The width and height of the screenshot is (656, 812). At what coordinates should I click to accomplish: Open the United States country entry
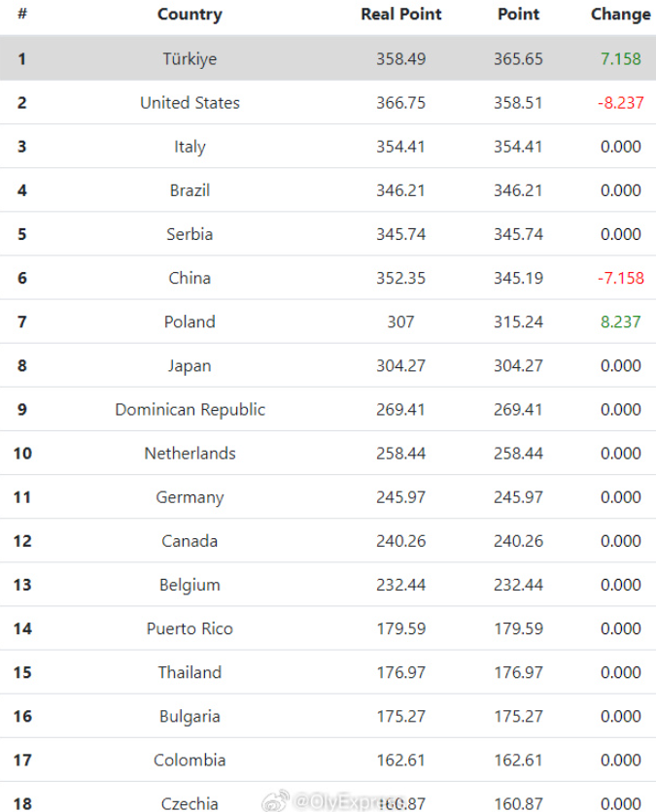190,103
